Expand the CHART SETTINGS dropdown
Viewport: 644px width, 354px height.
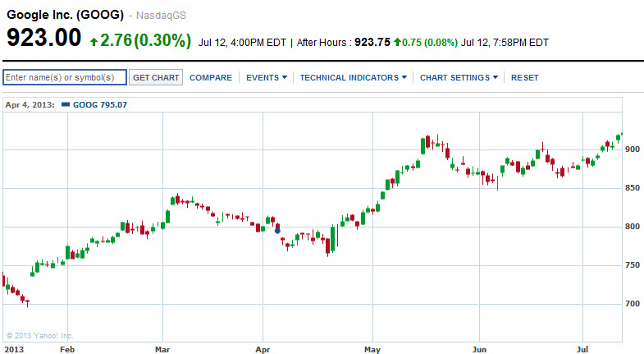coord(459,78)
